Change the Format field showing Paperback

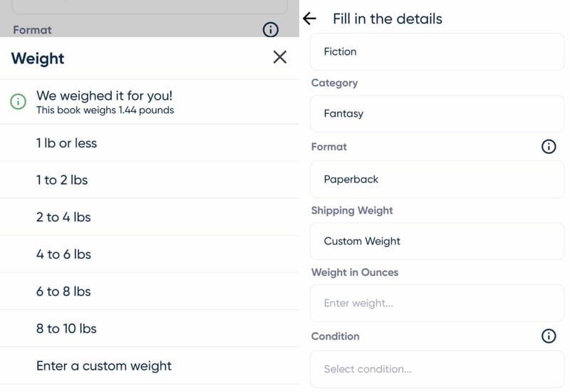tap(437, 180)
